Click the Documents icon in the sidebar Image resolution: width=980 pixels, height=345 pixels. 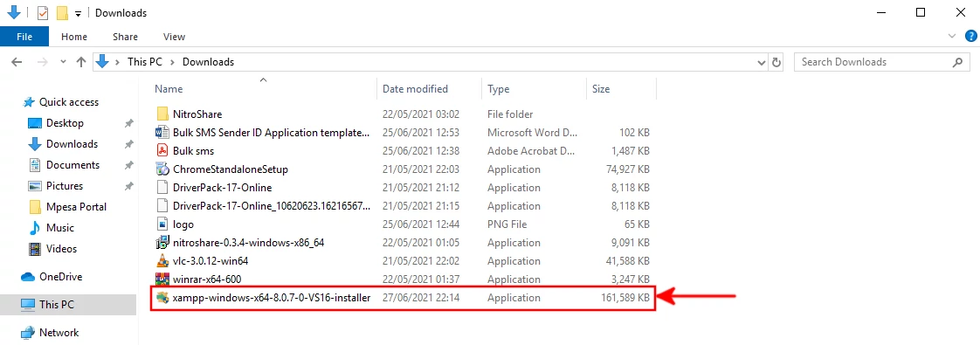(35, 165)
